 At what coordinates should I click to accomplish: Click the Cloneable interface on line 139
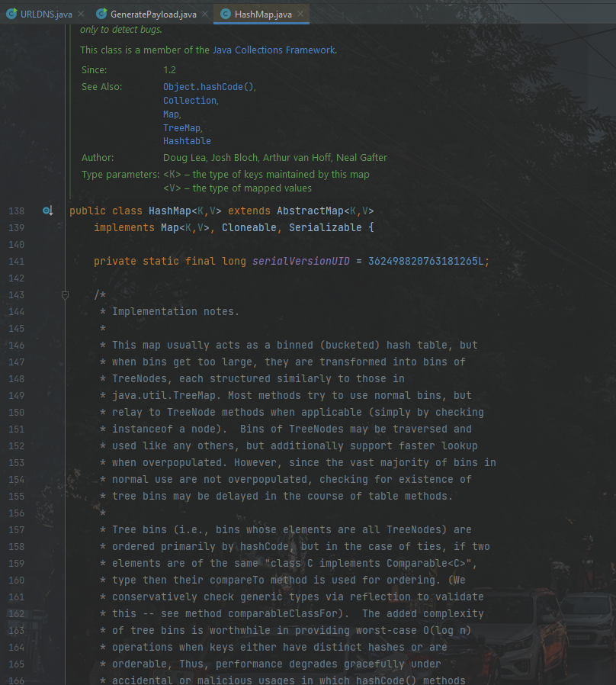tap(249, 227)
